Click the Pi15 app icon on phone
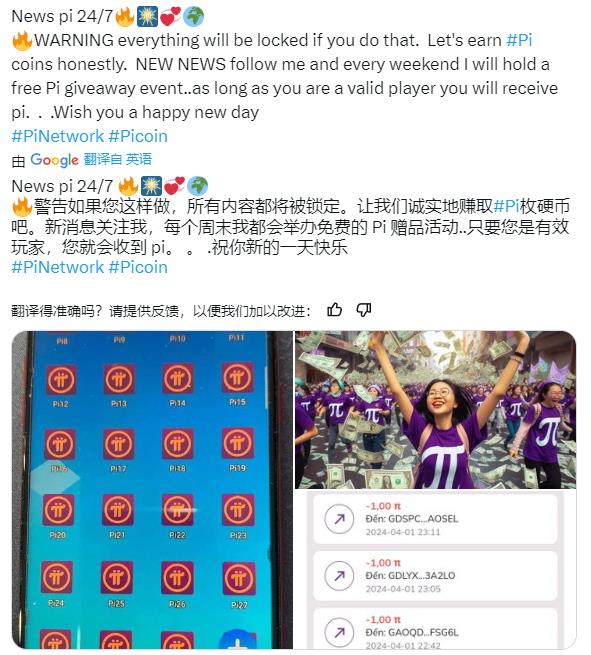This screenshot has width=591, height=655. tap(237, 378)
